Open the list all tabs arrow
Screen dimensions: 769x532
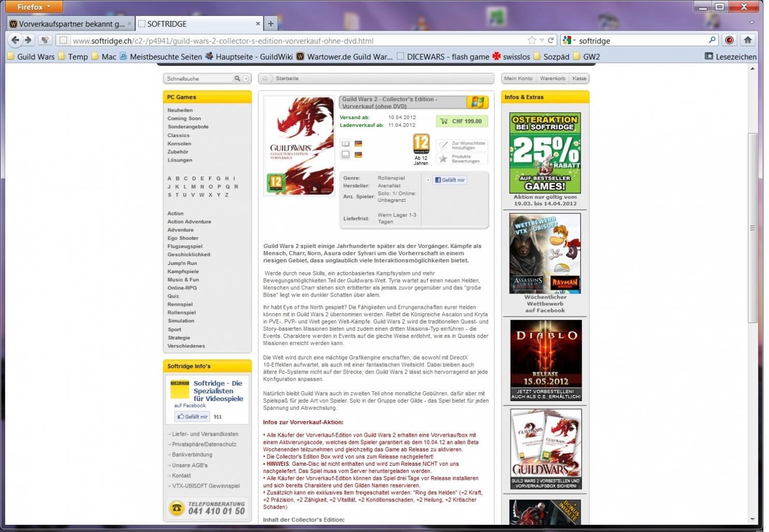(x=751, y=23)
